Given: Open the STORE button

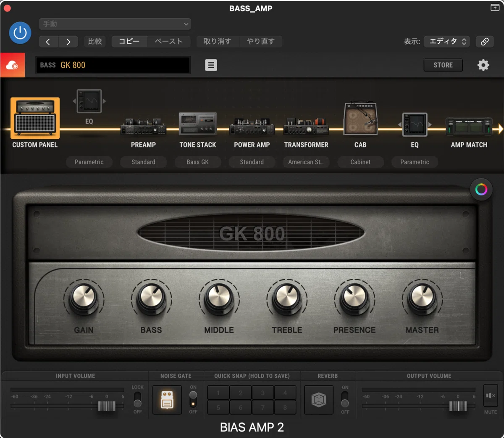Looking at the screenshot, I should click(443, 65).
